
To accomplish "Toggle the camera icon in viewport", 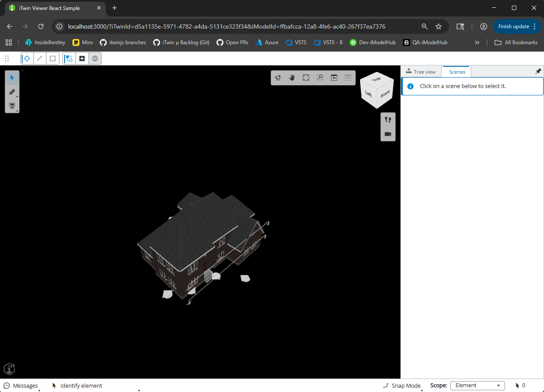I will click(388, 134).
